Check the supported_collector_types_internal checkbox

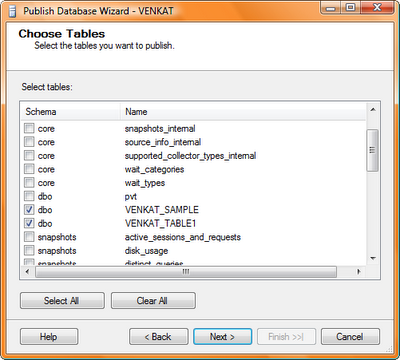[29, 156]
